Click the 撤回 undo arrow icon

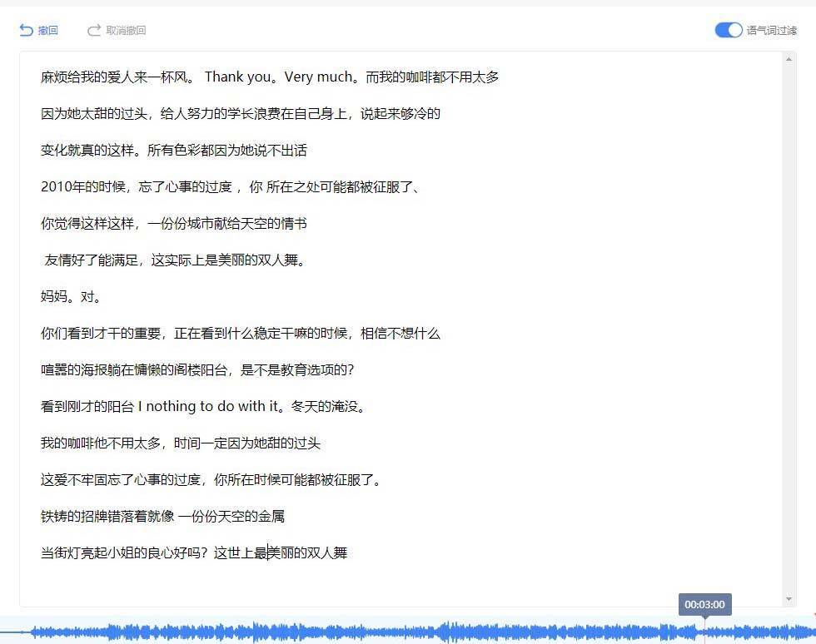click(x=26, y=31)
